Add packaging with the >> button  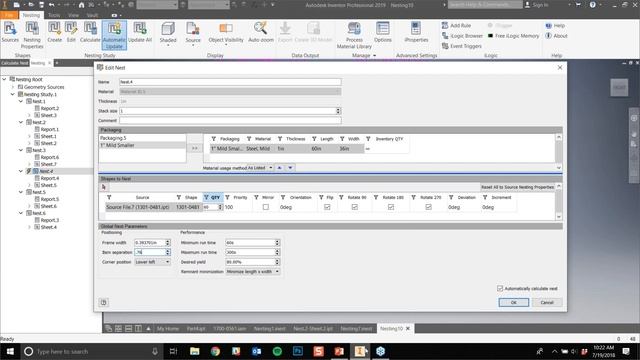(x=195, y=148)
